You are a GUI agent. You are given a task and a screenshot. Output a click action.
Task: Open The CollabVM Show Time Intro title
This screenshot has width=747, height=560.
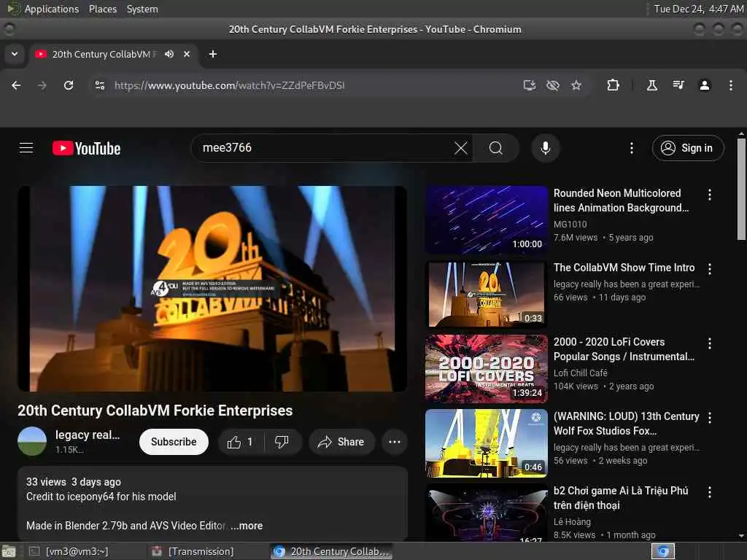(624, 268)
